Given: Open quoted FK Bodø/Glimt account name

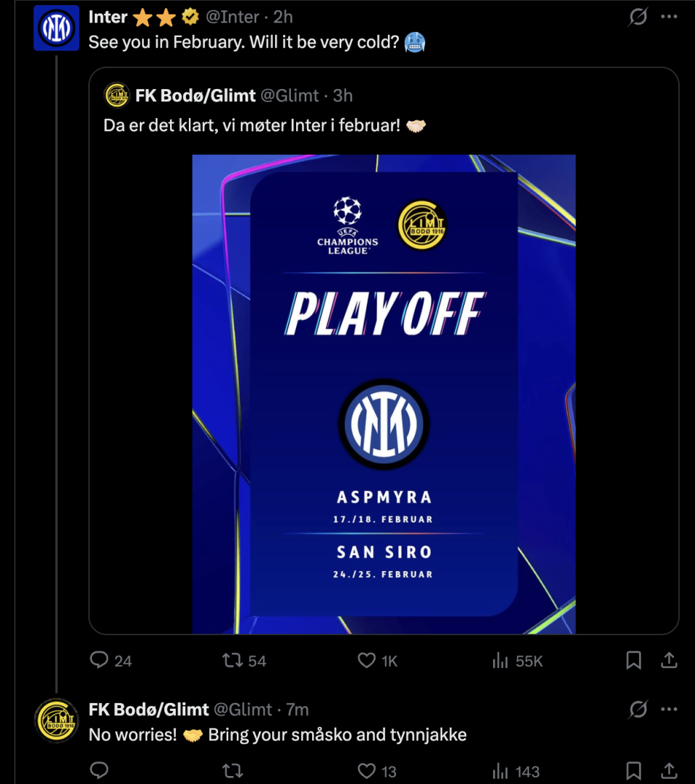Looking at the screenshot, I should coord(195,95).
